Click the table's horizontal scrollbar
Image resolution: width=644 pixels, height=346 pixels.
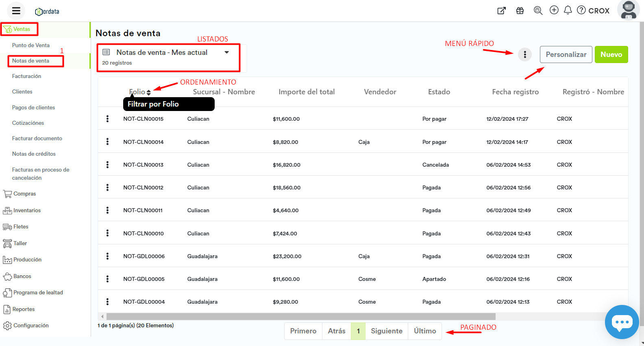(x=301, y=316)
